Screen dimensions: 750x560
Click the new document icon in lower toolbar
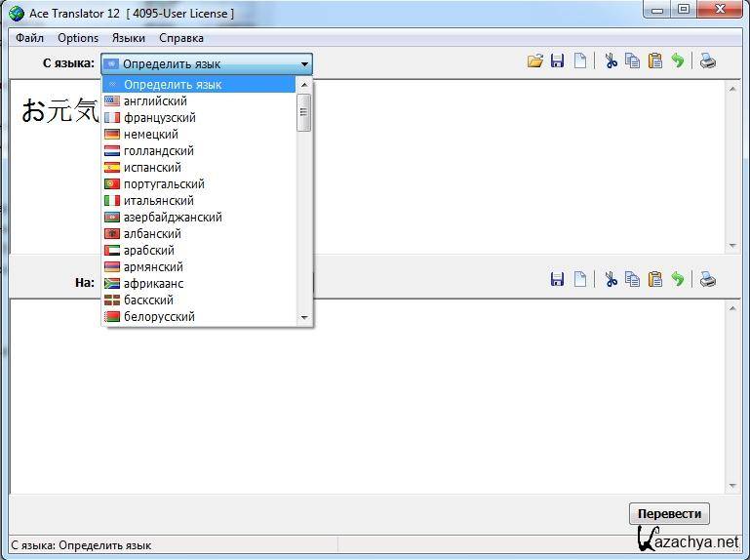[580, 280]
